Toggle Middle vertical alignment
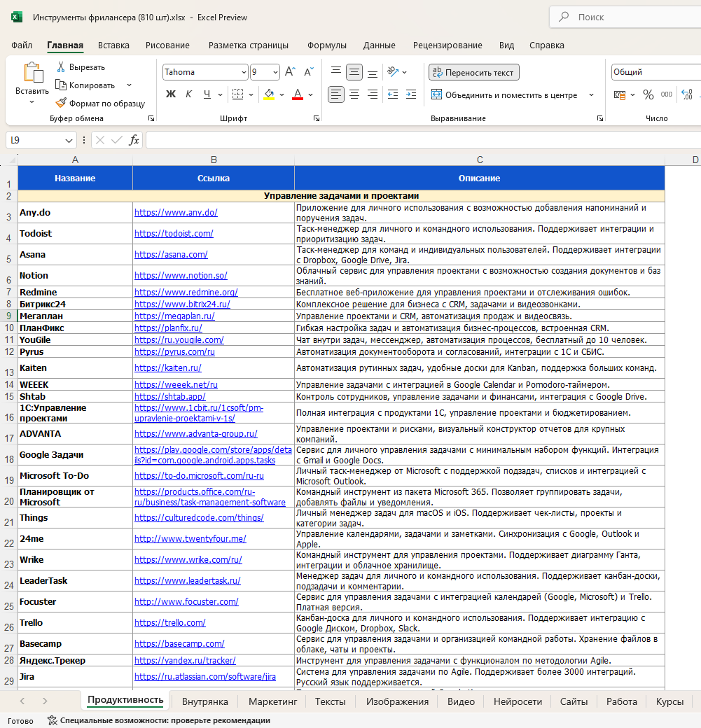Screen dimensions: 701x728 coord(354,71)
